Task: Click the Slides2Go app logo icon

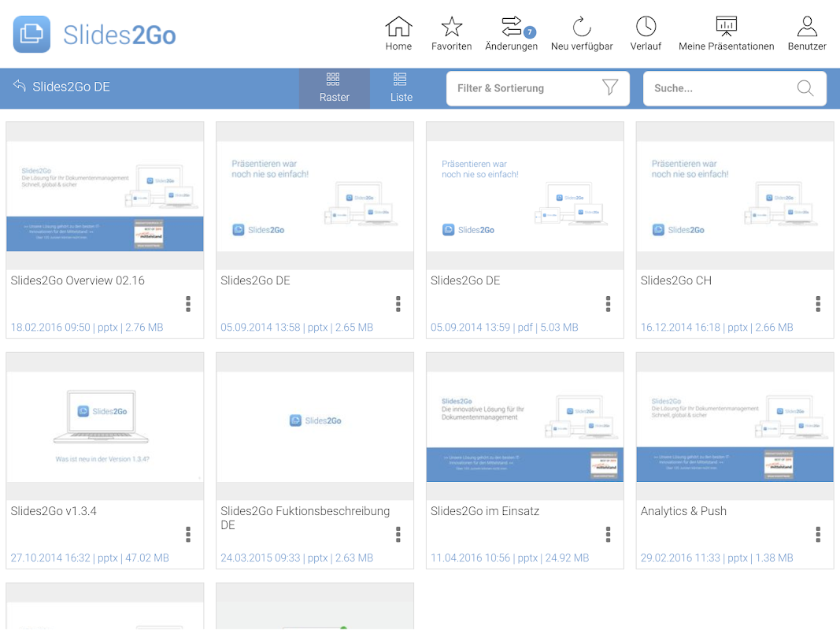Action: [31, 35]
